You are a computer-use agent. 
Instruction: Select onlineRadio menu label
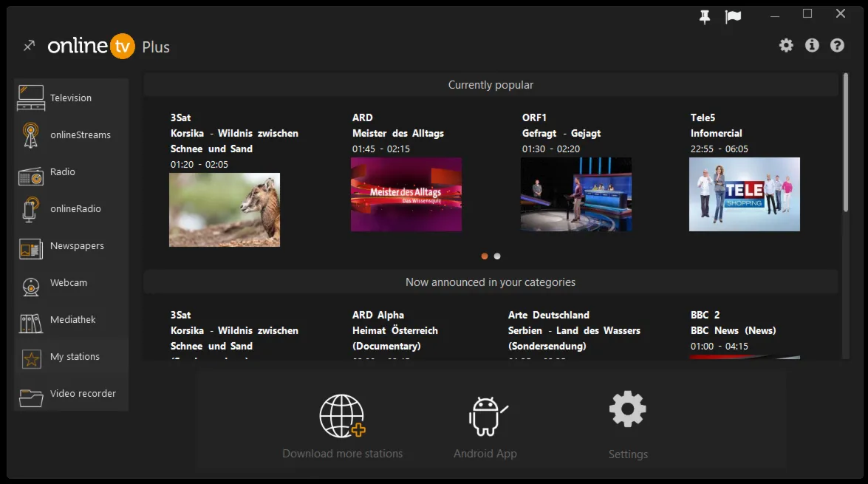pos(76,209)
